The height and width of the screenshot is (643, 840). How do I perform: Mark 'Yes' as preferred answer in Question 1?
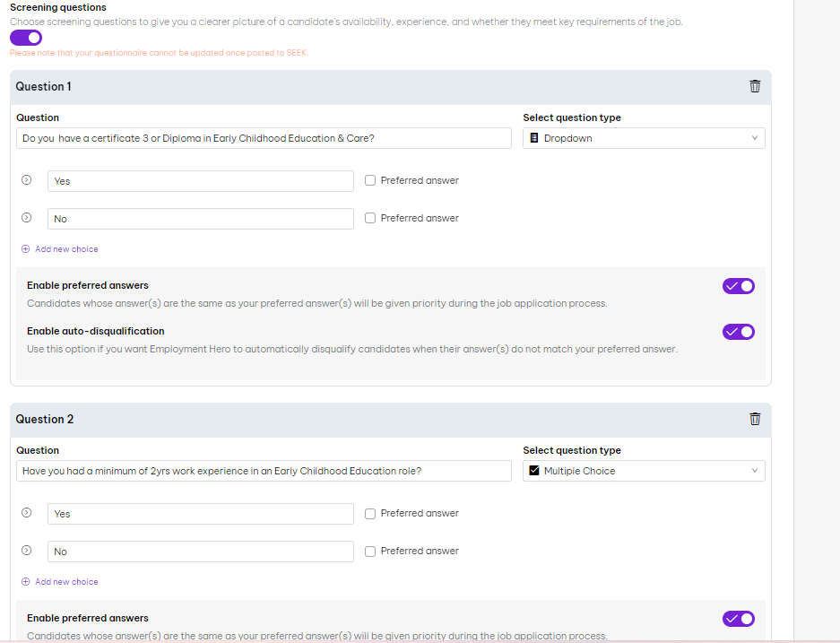pyautogui.click(x=370, y=180)
